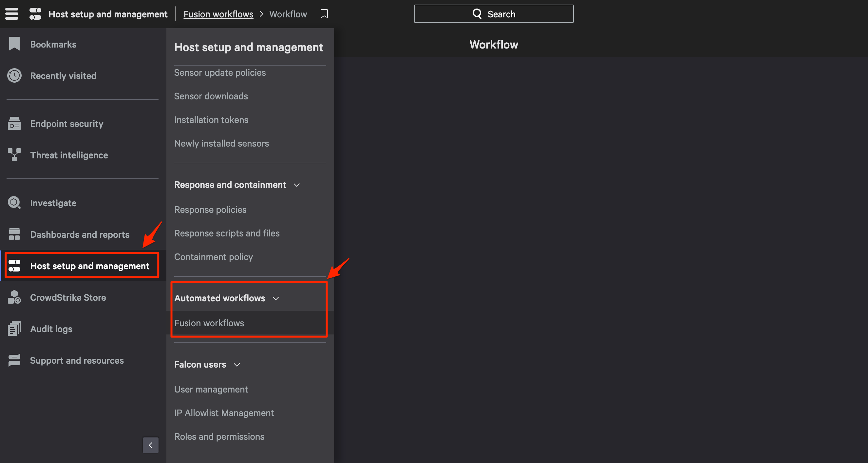
Task: Open Roles and permissions
Action: pyautogui.click(x=219, y=436)
